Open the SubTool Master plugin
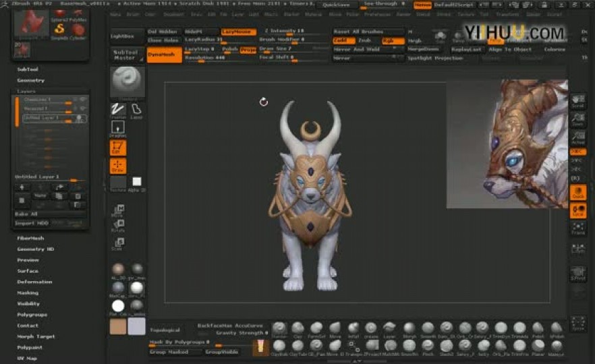This screenshot has width=595, height=364. coord(127,55)
